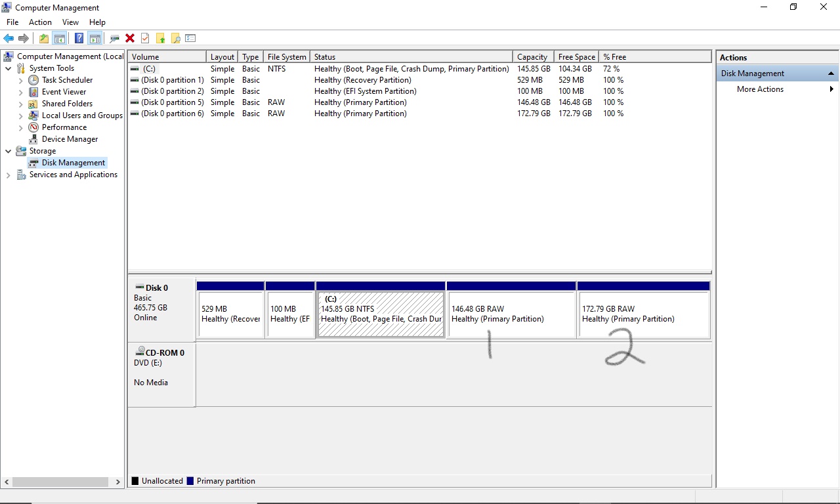Image resolution: width=840 pixels, height=504 pixels.
Task: Open the More Actions submenu arrow
Action: point(831,89)
